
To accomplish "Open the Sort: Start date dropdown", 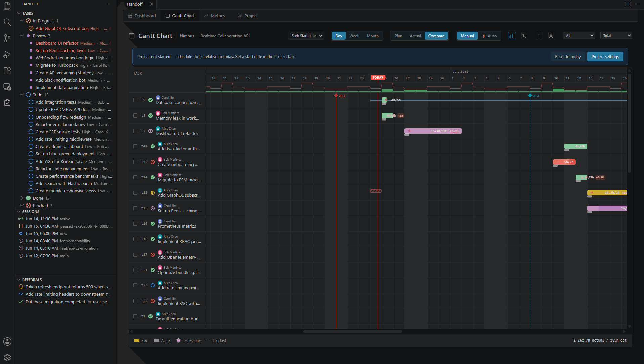I will point(306,36).
